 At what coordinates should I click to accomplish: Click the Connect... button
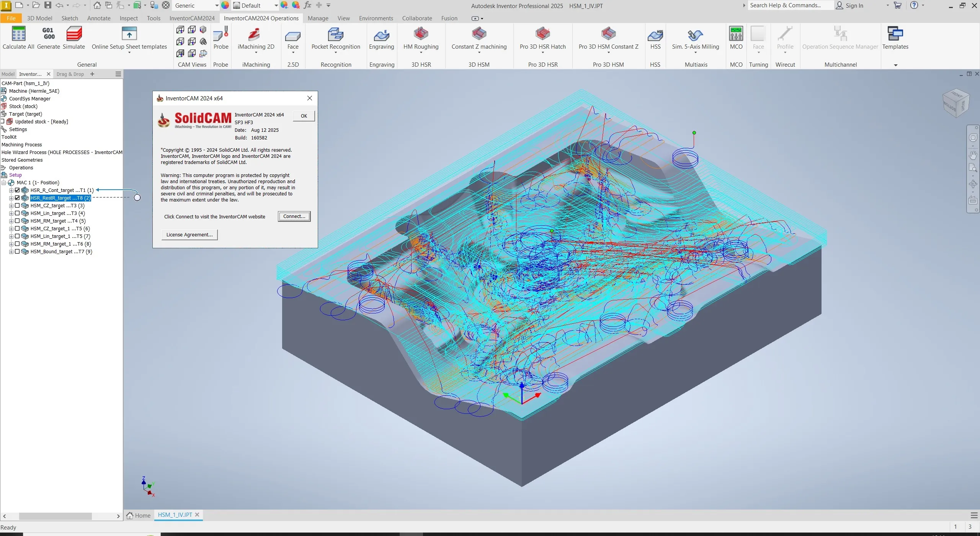click(x=294, y=216)
